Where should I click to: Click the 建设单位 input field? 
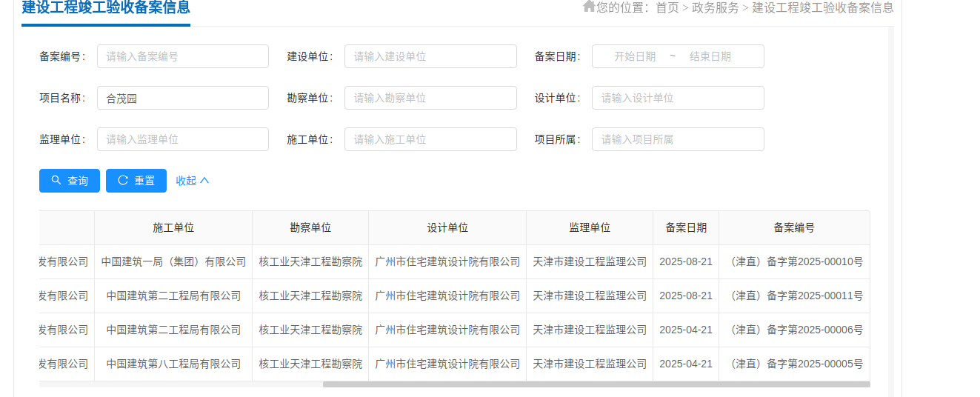[430, 56]
